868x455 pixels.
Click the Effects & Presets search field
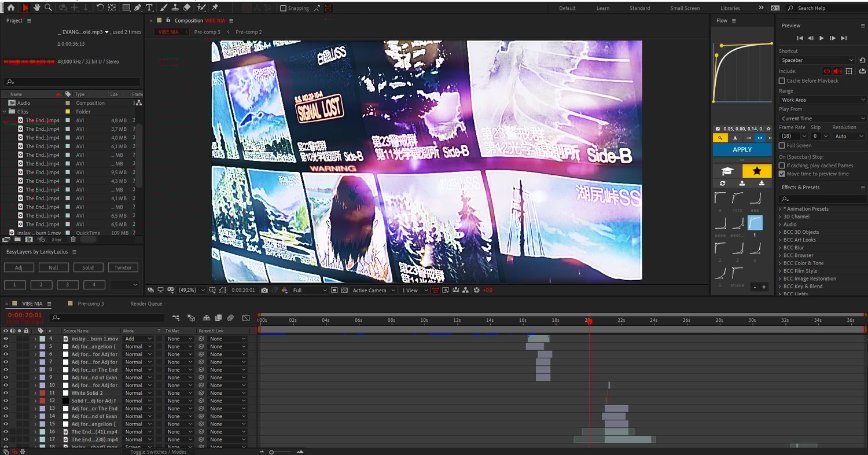(x=822, y=199)
